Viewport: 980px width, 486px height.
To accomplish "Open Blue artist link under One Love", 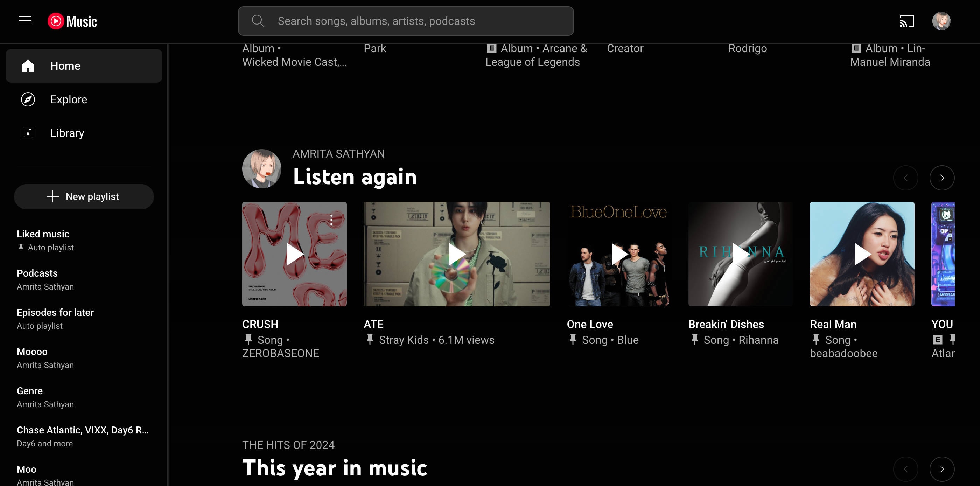I will (x=628, y=340).
